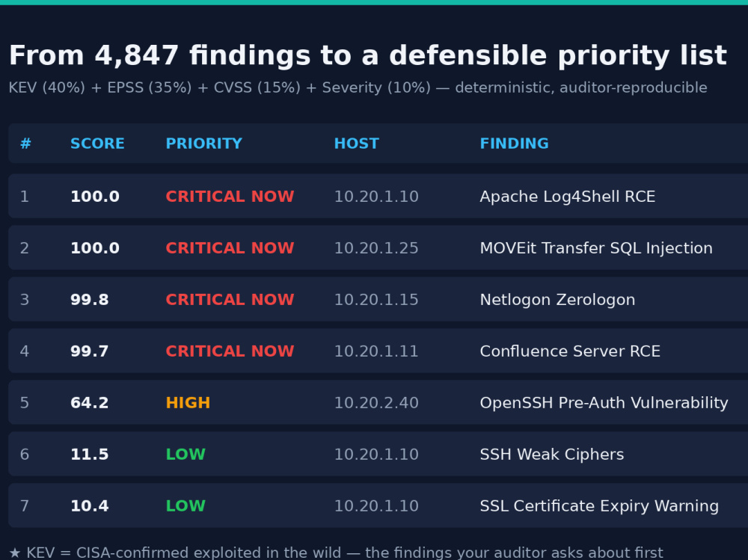748x560 pixels.
Task: Click row number 5
Action: (25, 402)
